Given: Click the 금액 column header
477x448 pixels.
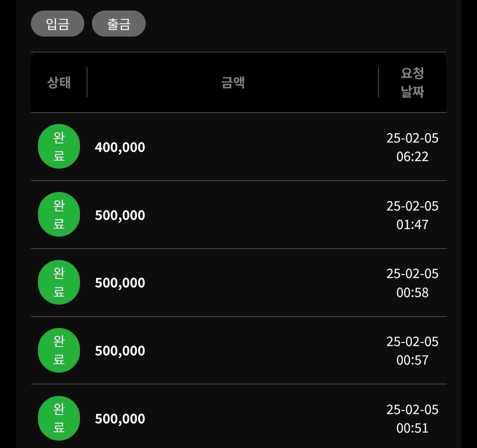Looking at the screenshot, I should coord(233,83).
